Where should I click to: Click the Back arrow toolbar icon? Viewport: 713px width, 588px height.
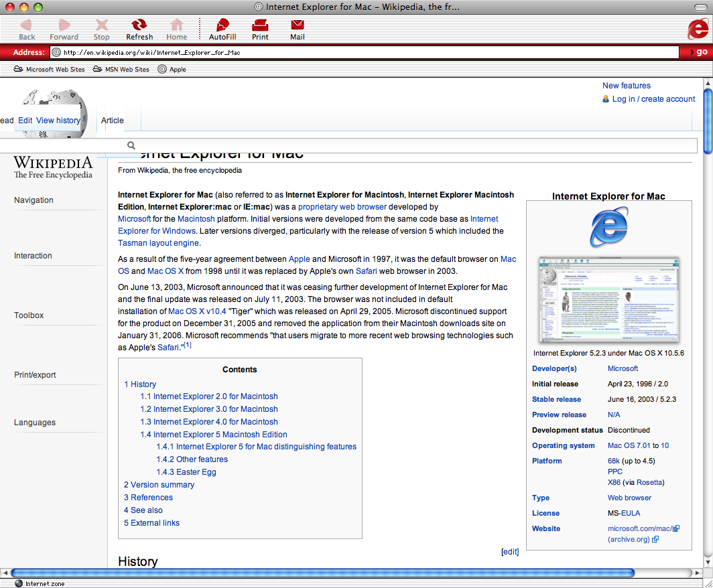click(26, 25)
